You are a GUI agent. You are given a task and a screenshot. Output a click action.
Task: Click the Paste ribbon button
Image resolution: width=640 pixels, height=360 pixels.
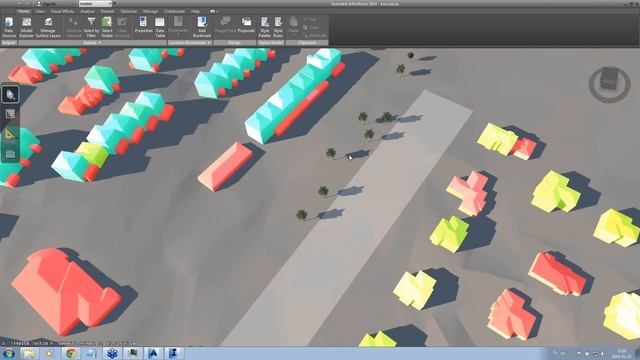pyautogui.click(x=293, y=25)
